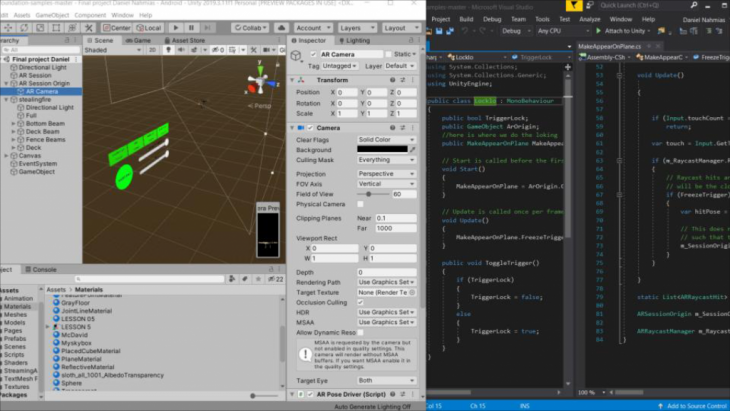This screenshot has width=730, height=411.
Task: Open the Layers dropdown in Unity toolbar
Action: coord(358,28)
